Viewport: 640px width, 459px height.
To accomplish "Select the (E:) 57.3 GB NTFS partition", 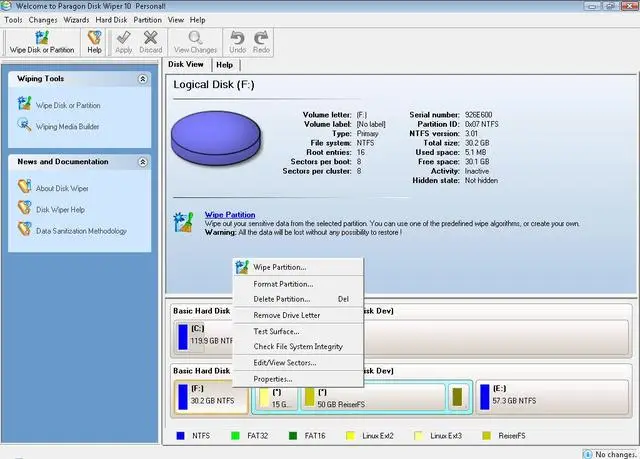I will tap(552, 397).
